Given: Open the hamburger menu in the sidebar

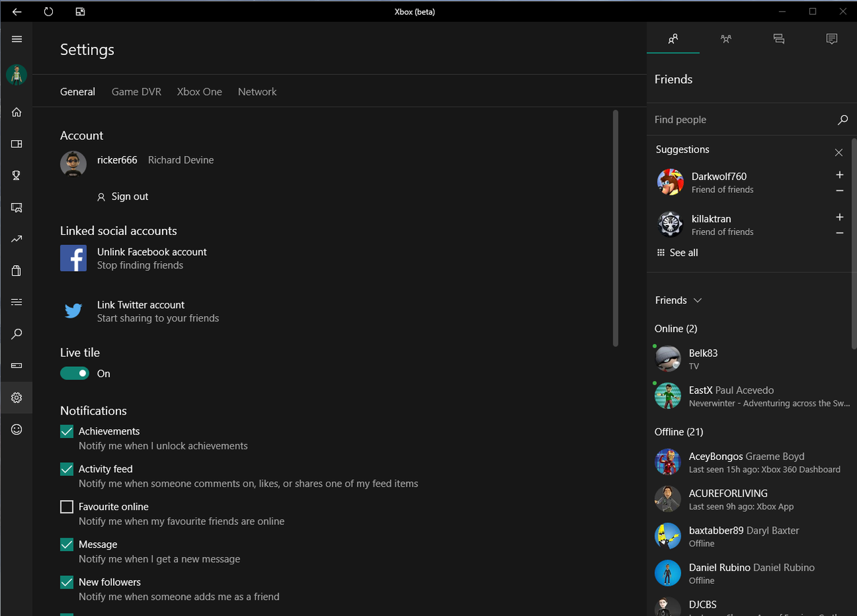Looking at the screenshot, I should point(17,39).
